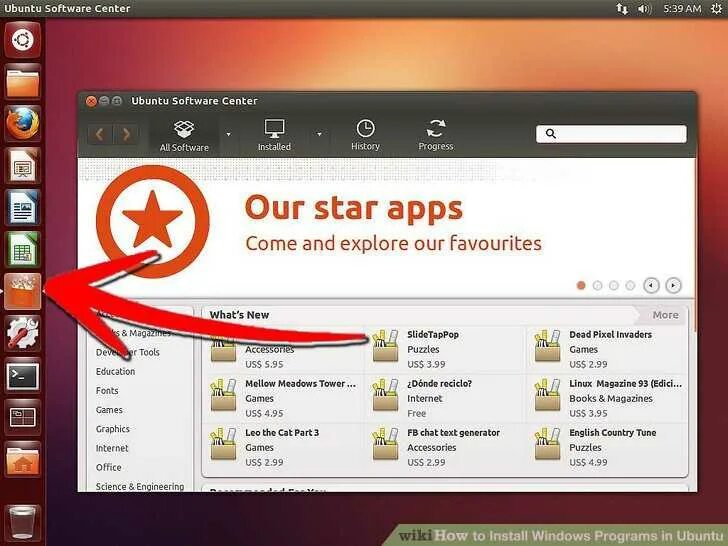This screenshot has width=728, height=546.
Task: Open the sound volume indicator
Action: (x=644, y=8)
